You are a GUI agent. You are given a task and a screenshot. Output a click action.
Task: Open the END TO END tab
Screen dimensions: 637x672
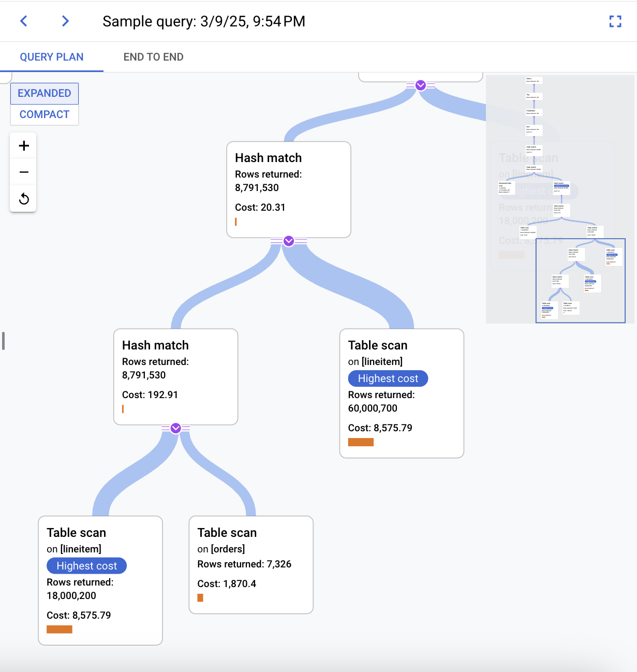153,57
